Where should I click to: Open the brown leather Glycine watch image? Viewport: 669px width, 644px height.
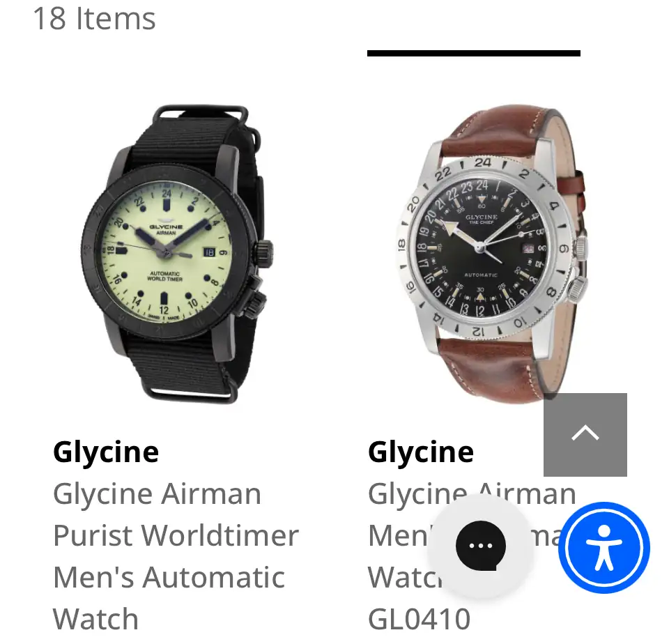pos(491,254)
